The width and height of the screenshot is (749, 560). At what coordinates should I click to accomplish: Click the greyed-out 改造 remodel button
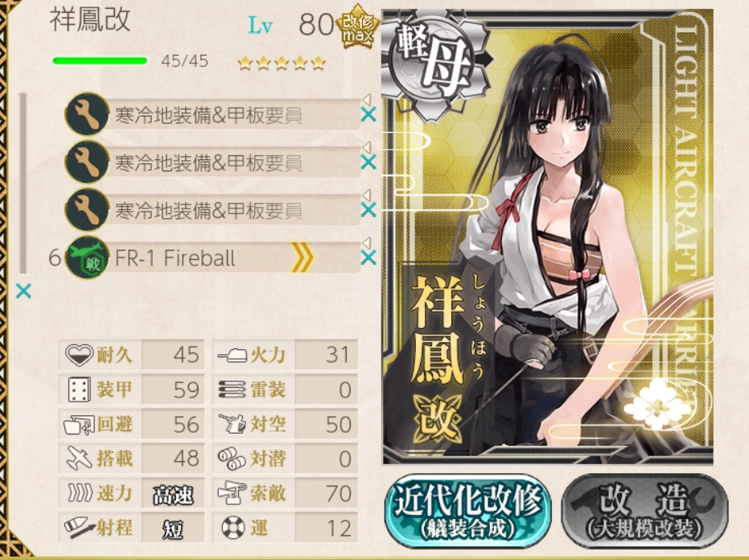(x=644, y=511)
